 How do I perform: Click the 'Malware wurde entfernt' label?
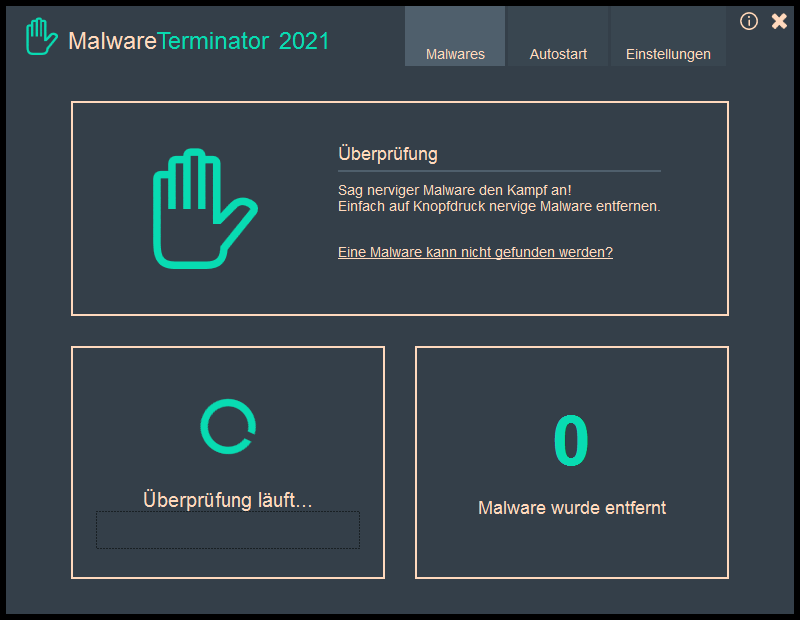pyautogui.click(x=572, y=508)
